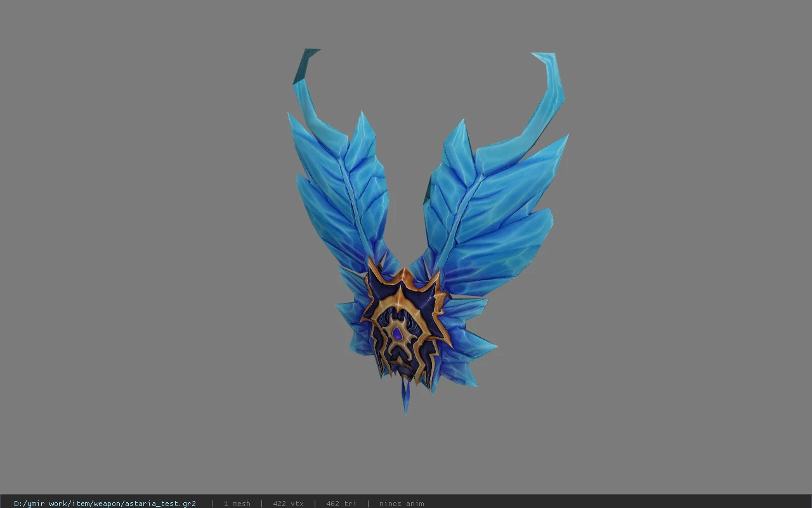Click the 'nincs anim' status entry
Image resolution: width=812 pixels, height=508 pixels.
(x=402, y=504)
